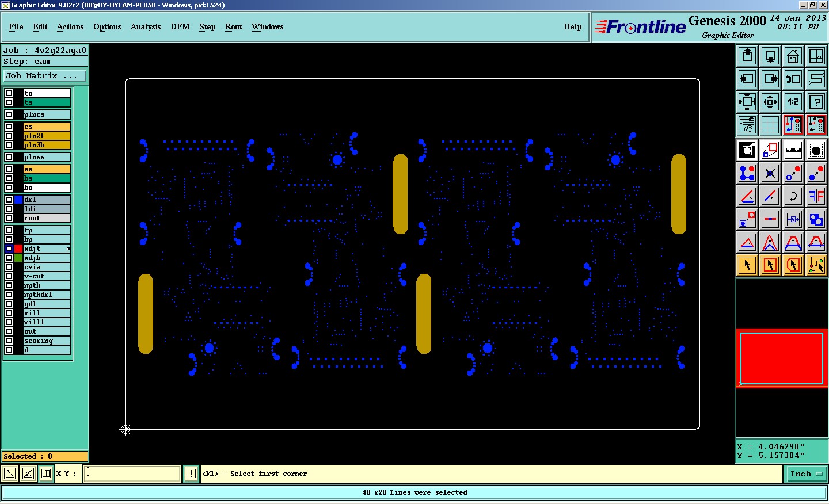Click the question mark query icon
This screenshot has width=829, height=504.
(x=816, y=102)
